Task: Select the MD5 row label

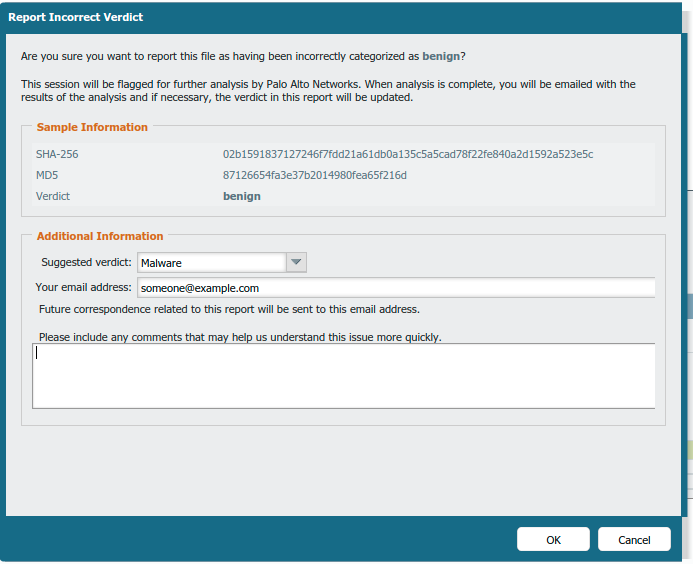Action: click(x=46, y=175)
